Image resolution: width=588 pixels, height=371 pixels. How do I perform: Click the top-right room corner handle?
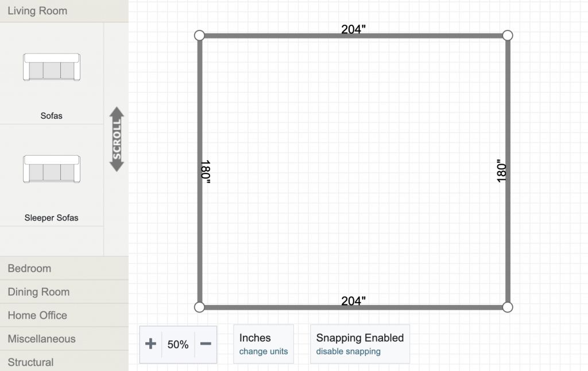coord(508,36)
